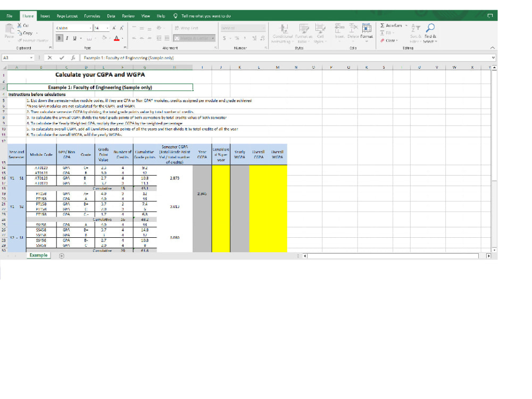Click the Sort & Filter icon
The width and height of the screenshot is (532, 399).
[415, 28]
